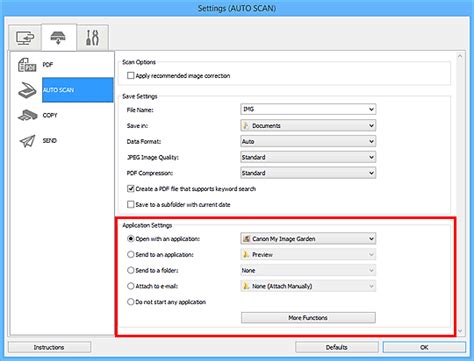
Task: Open Canon My Image Garden dropdown
Action: [308, 239]
